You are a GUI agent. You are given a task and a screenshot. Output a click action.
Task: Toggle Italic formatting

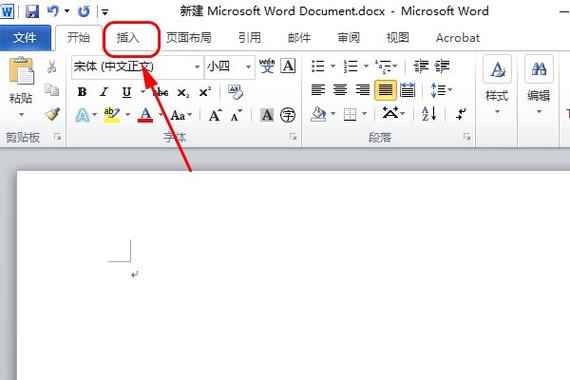click(104, 92)
